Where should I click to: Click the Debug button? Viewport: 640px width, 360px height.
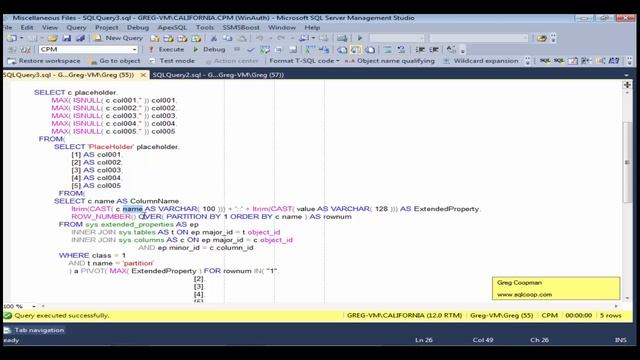click(x=209, y=49)
